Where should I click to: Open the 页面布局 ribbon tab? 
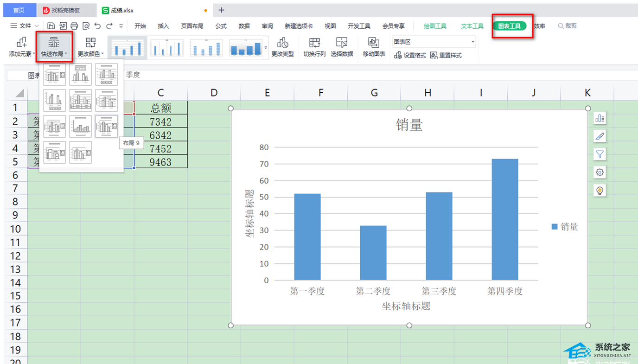click(192, 26)
